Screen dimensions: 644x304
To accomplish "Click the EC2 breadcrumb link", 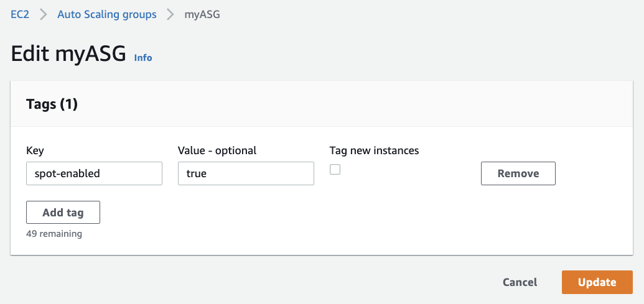I will click(x=21, y=14).
